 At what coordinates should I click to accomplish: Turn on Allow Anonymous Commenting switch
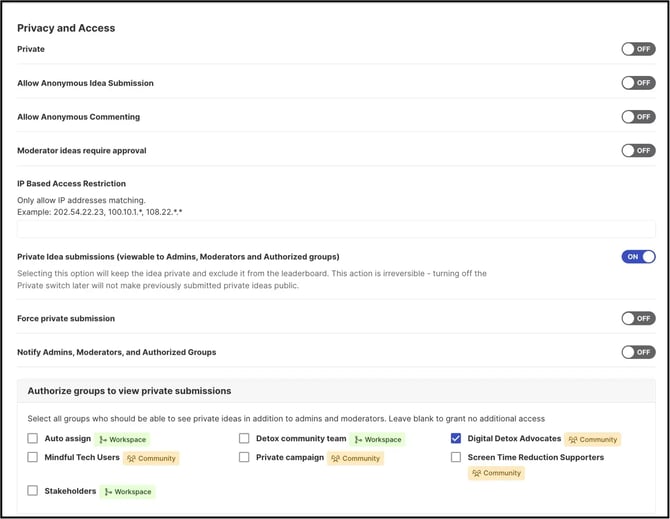pos(638,117)
